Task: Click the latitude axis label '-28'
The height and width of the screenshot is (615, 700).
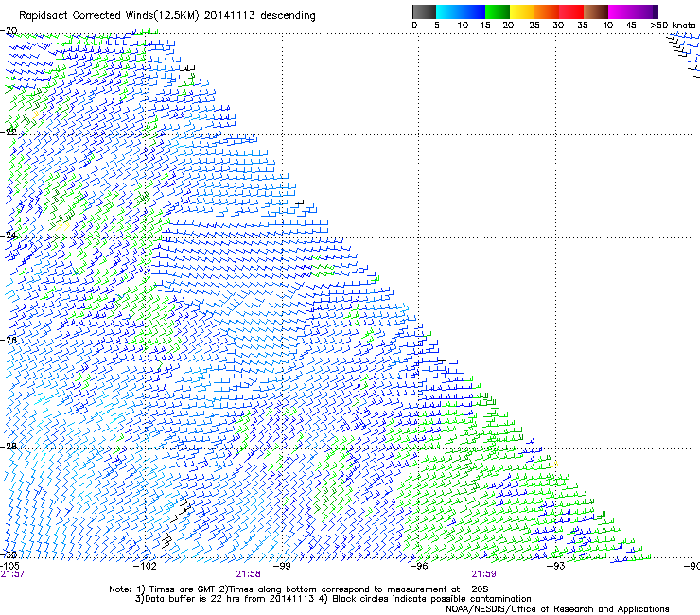Action: coord(9,446)
